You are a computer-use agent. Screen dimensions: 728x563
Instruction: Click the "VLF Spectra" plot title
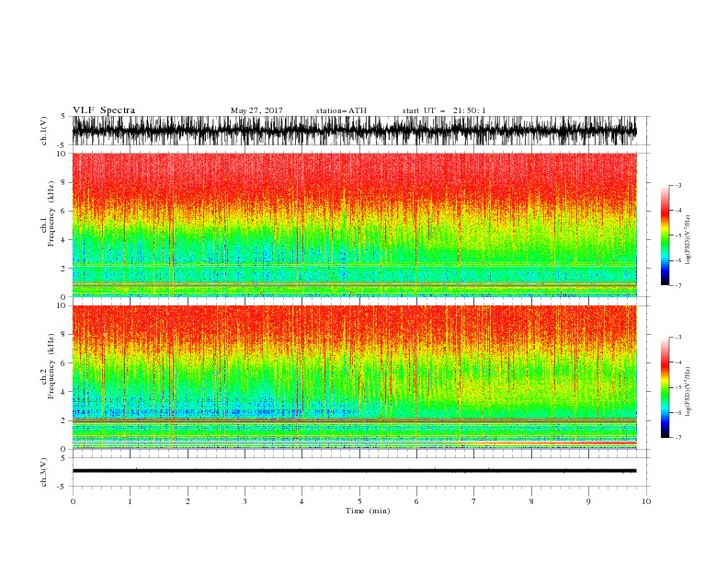(104, 110)
